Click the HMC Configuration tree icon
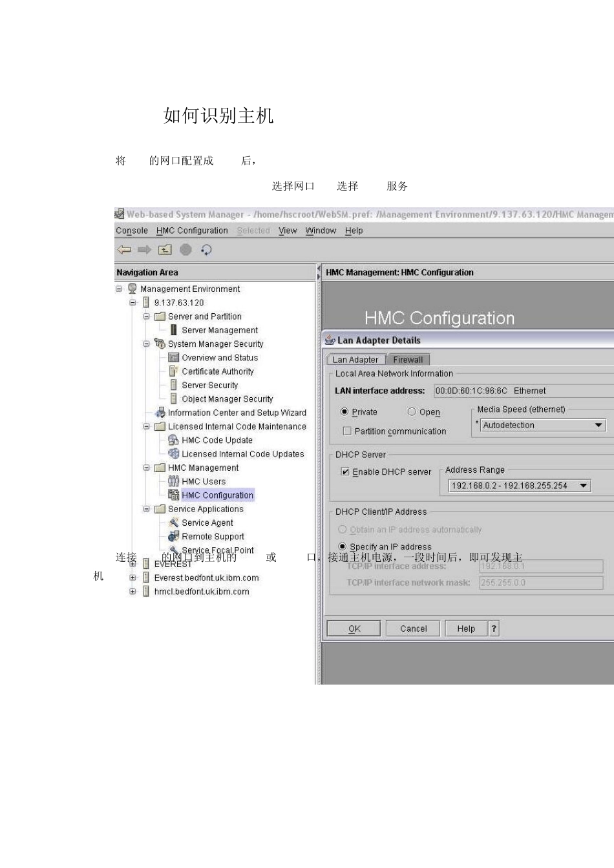This screenshot has width=614, height=868. [173, 495]
